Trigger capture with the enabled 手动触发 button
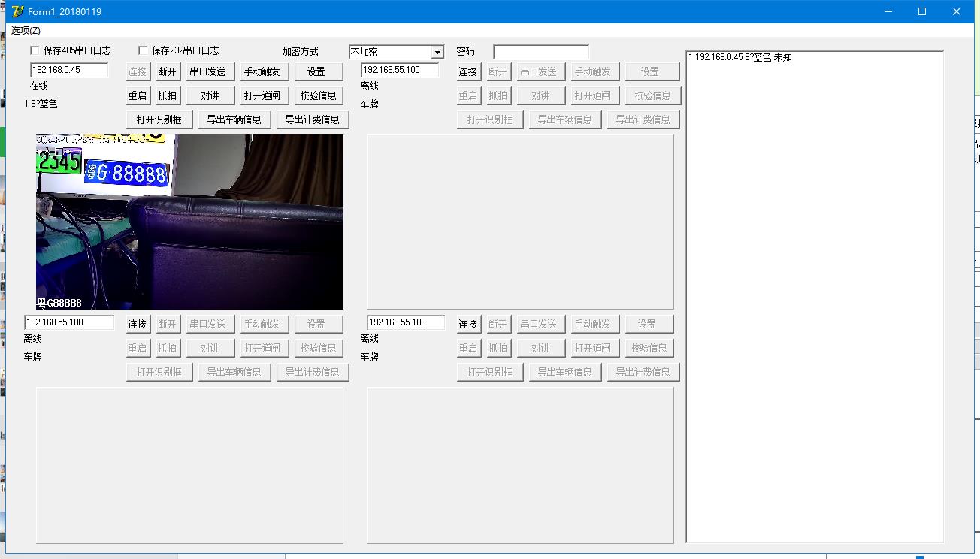980x559 pixels. (262, 71)
